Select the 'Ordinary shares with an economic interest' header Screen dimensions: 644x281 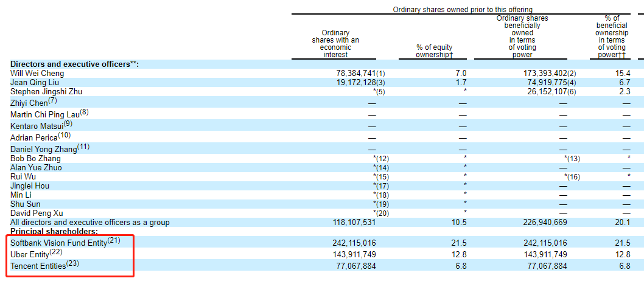pyautogui.click(x=335, y=44)
